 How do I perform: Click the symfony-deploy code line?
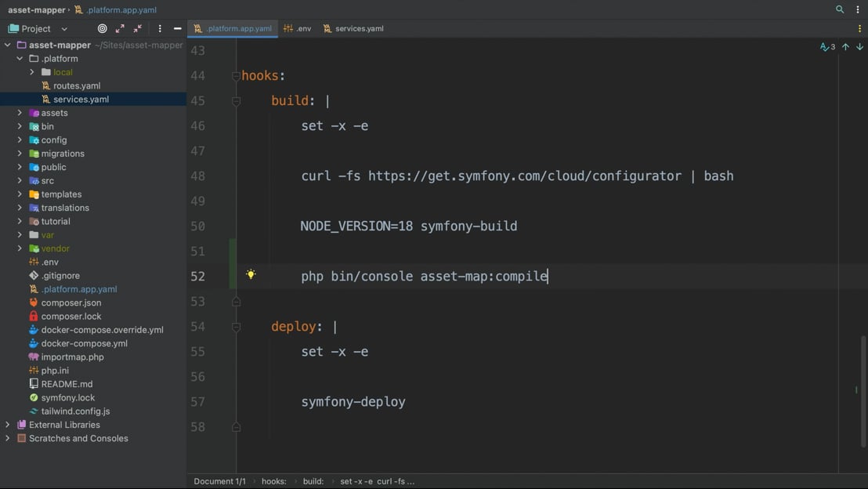pos(353,401)
